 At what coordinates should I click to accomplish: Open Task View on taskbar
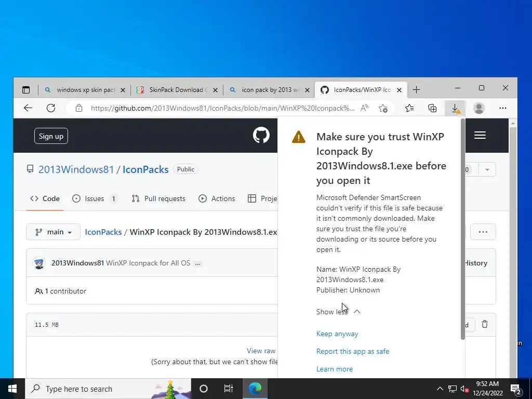coord(229,389)
